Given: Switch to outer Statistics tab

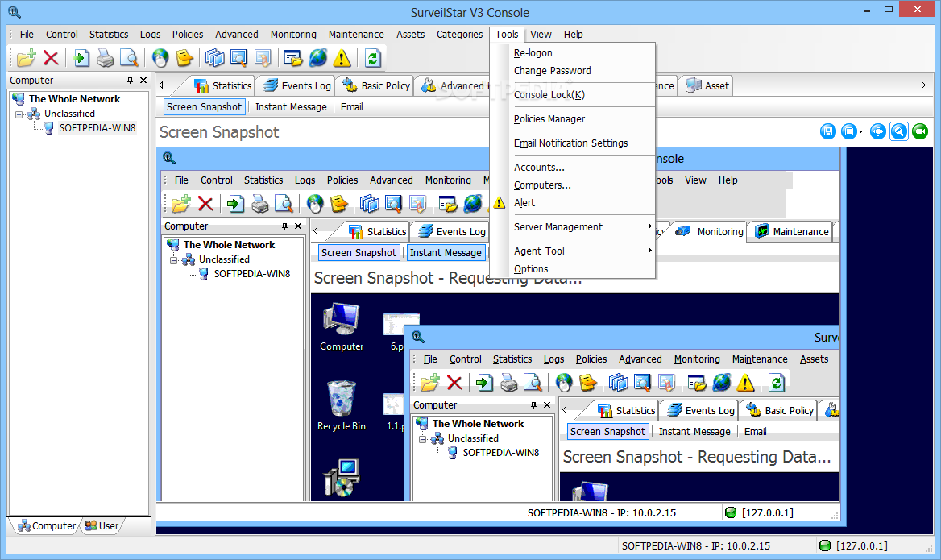Looking at the screenshot, I should click(222, 86).
